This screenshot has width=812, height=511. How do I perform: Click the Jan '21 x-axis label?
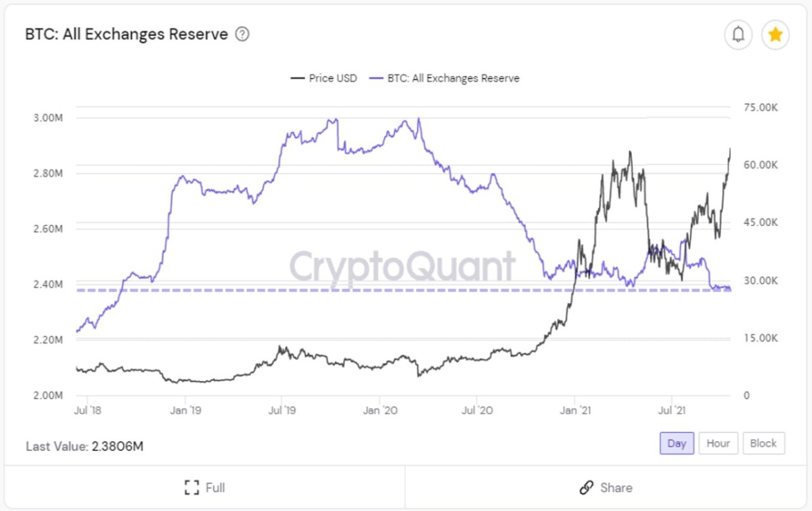click(x=574, y=409)
